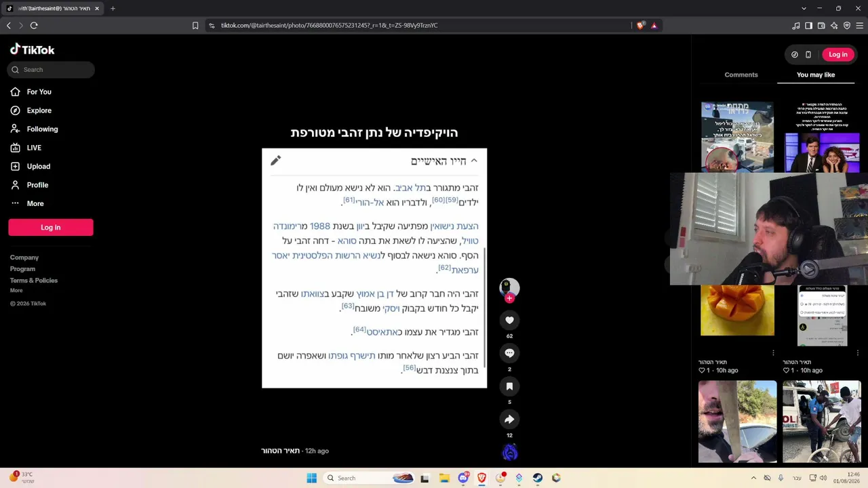Like the post with the heart icon
The width and height of the screenshot is (868, 488).
pos(509,320)
